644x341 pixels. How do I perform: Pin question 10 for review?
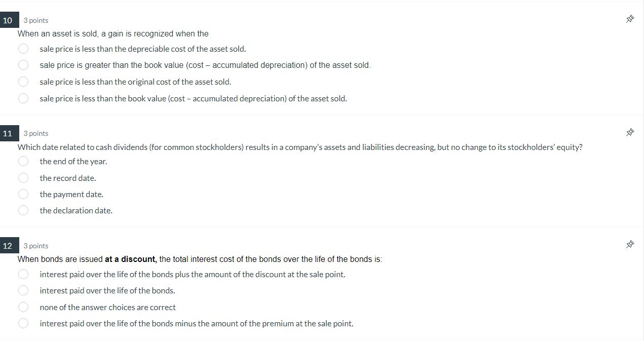click(x=630, y=18)
